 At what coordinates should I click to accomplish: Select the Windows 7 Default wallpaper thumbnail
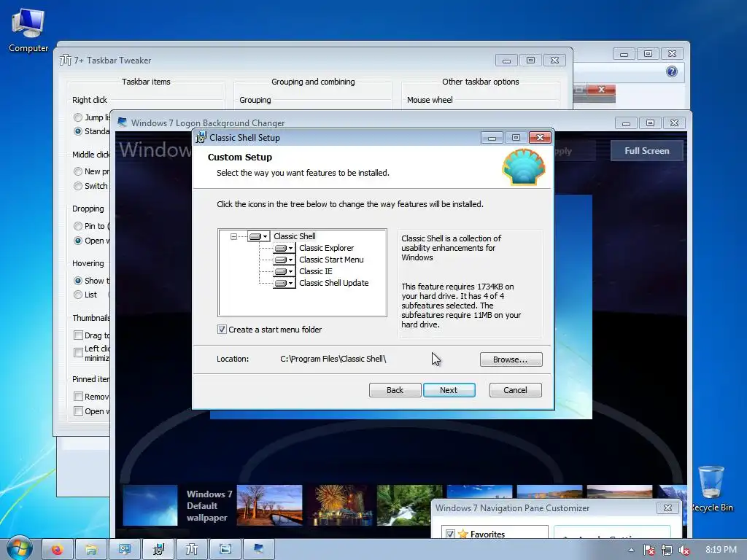coord(150,505)
